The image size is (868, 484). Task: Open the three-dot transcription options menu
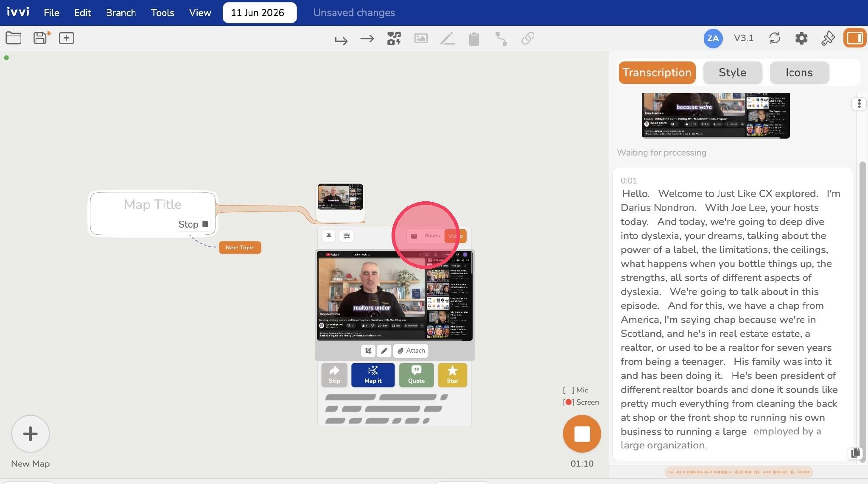[x=859, y=104]
